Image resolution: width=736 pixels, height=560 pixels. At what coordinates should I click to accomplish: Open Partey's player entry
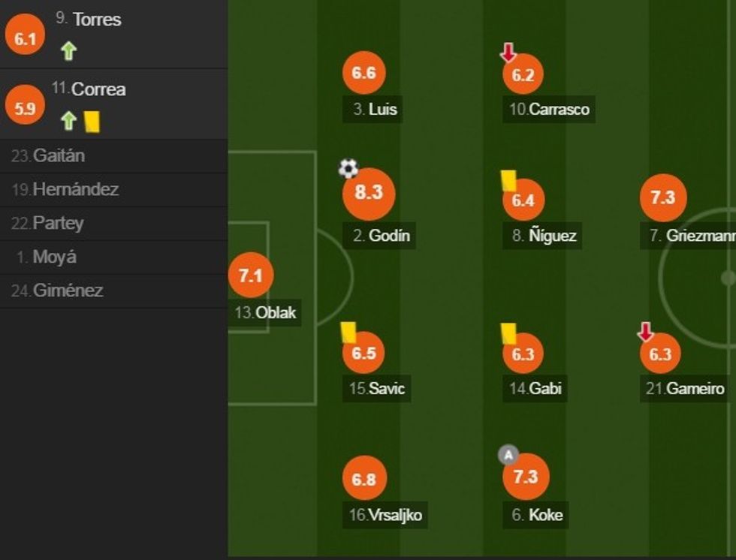coord(58,224)
